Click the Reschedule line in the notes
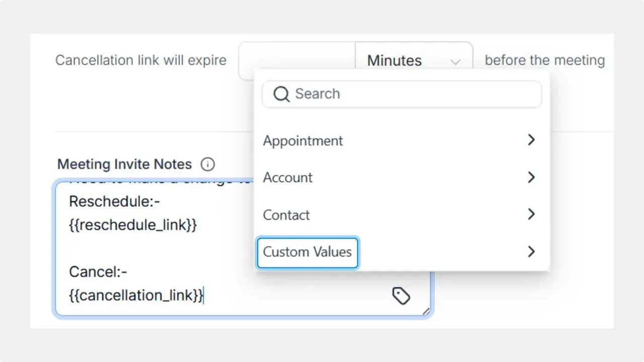Screen dimensions: 644x362 click(114, 201)
